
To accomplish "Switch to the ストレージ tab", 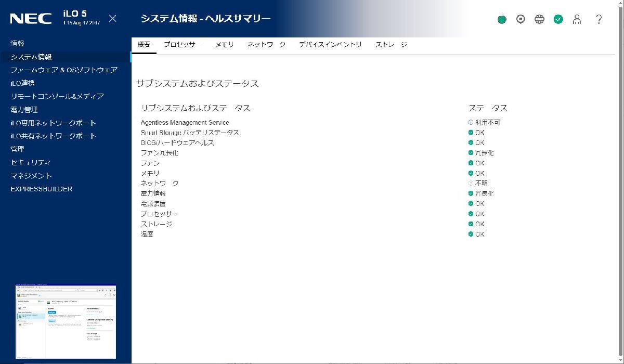I will pyautogui.click(x=391, y=45).
